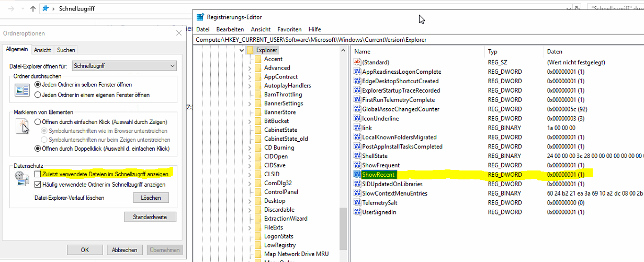Select 'Öffnen durch einfachen Klick' option
This screenshot has height=262, width=644.
pos(38,121)
